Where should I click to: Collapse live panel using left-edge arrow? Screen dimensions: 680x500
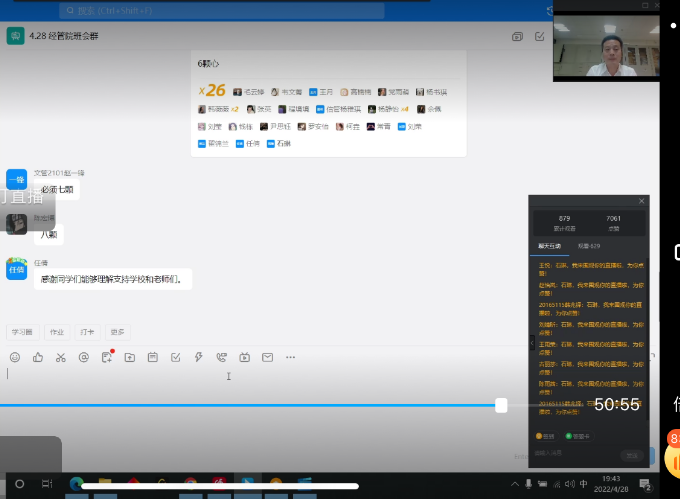point(531,342)
